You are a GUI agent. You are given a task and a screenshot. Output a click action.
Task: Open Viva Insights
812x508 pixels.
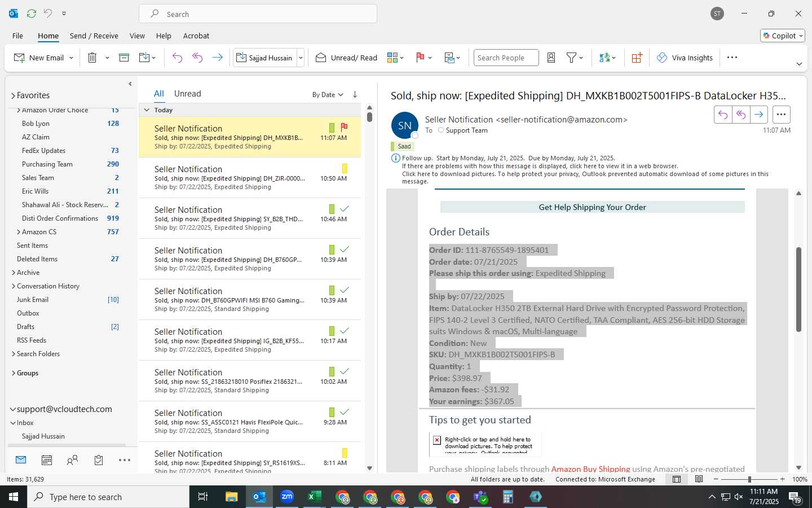[685, 58]
